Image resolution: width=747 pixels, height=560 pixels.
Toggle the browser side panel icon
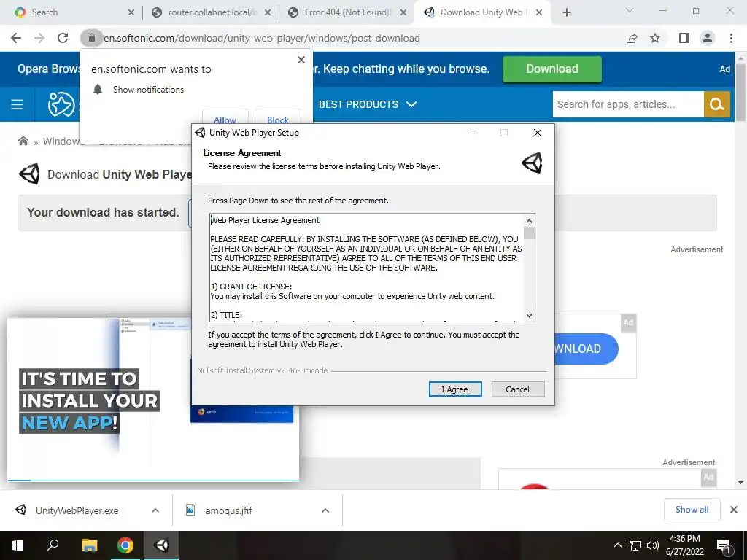tap(684, 38)
